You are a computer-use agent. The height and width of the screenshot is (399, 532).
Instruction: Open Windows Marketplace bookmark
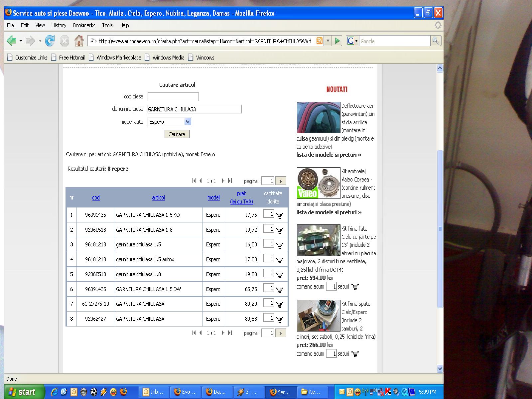(x=115, y=57)
